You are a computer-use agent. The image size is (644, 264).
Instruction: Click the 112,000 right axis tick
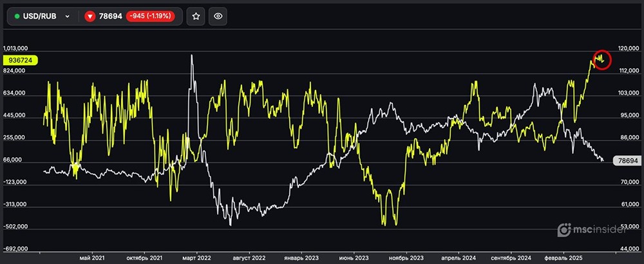click(629, 71)
